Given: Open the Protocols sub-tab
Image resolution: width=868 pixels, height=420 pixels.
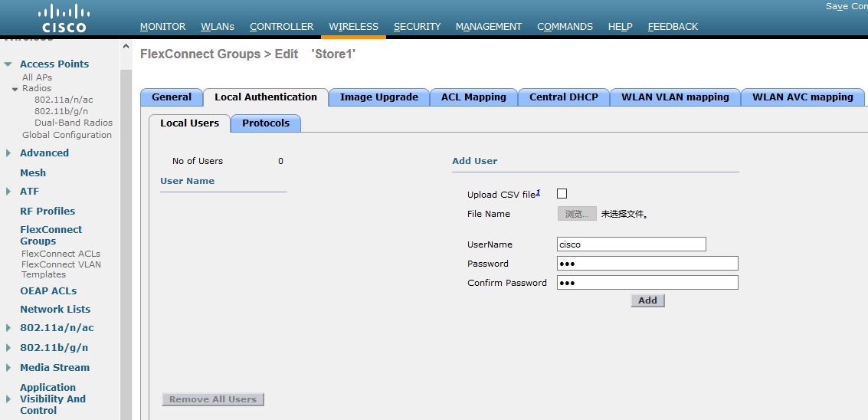Looking at the screenshot, I should (266, 123).
